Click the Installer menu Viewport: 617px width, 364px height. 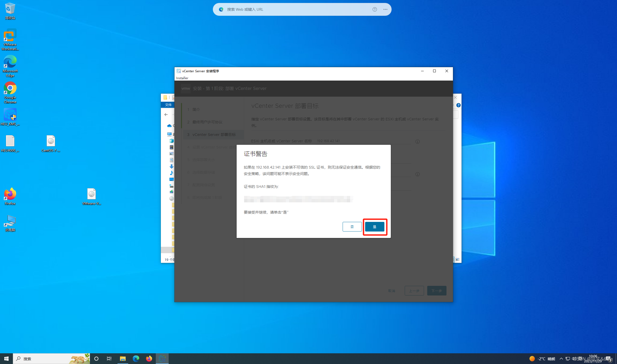coord(182,78)
